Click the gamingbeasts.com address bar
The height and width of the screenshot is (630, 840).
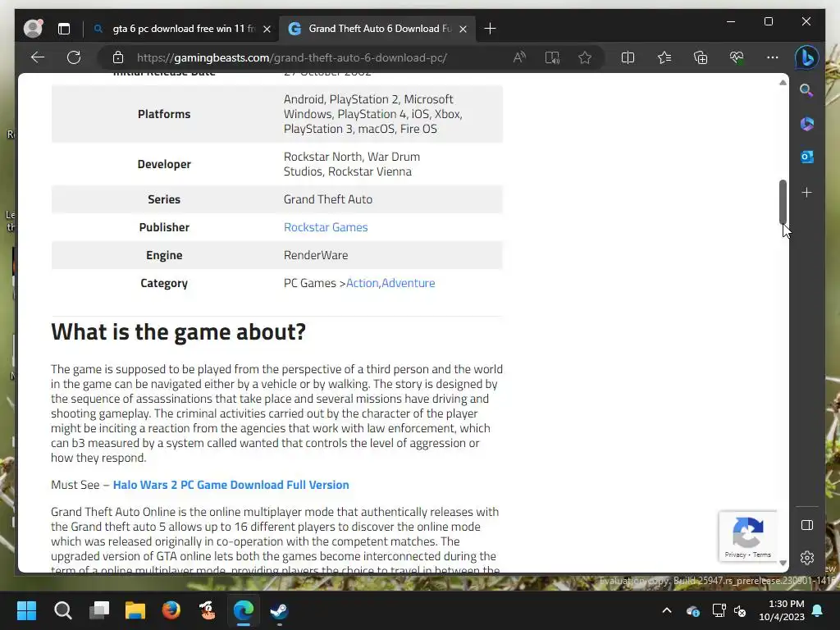coord(291,58)
